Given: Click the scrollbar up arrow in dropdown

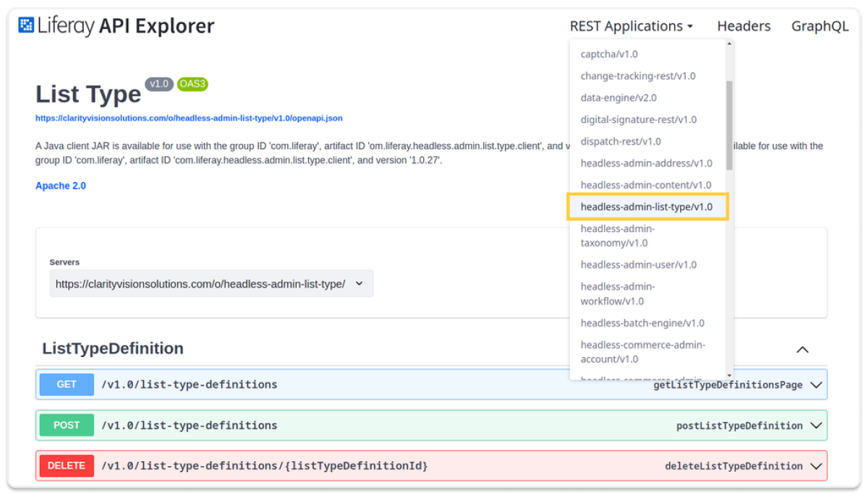Looking at the screenshot, I should coord(729,43).
